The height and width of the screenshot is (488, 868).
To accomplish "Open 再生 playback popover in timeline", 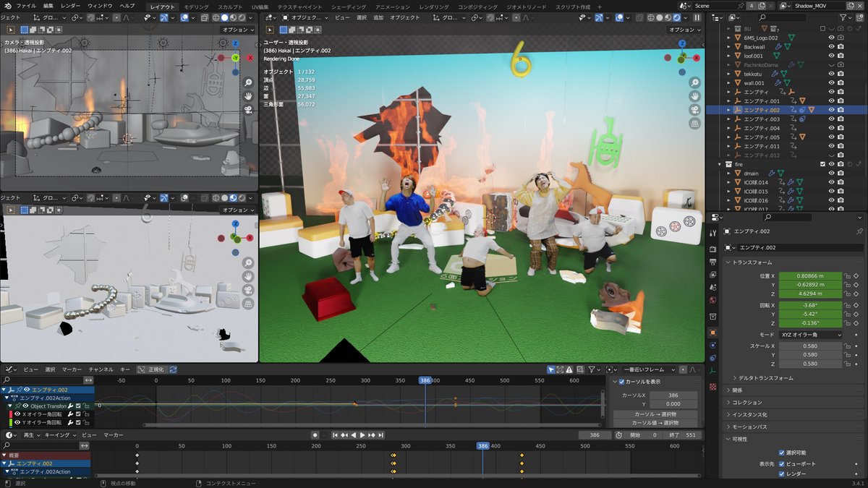I will [31, 435].
